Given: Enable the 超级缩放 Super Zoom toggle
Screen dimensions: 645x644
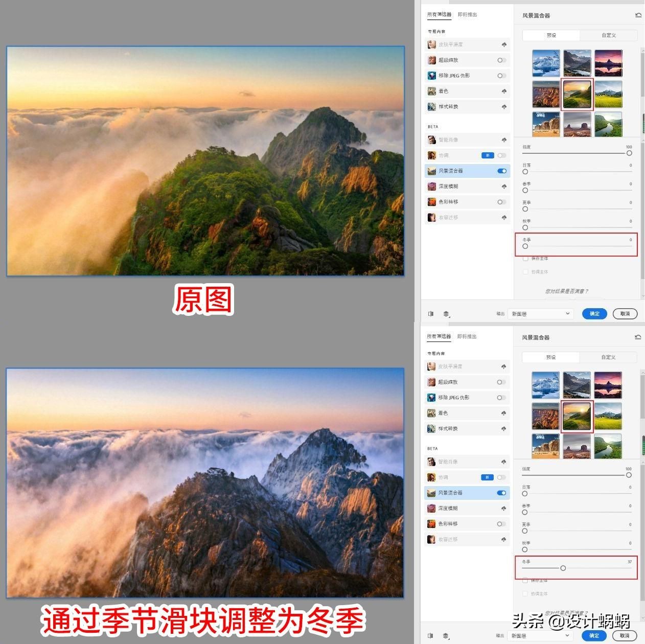Looking at the screenshot, I should [x=500, y=60].
